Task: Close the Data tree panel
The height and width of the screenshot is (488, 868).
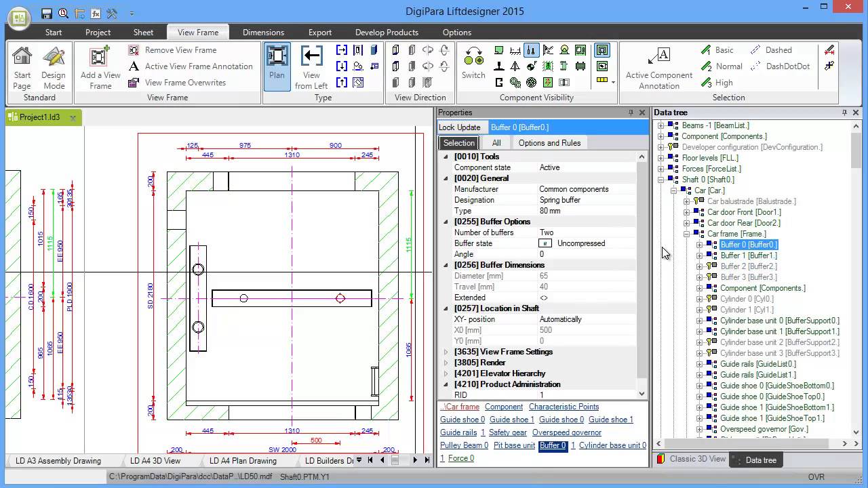Action: (x=856, y=113)
